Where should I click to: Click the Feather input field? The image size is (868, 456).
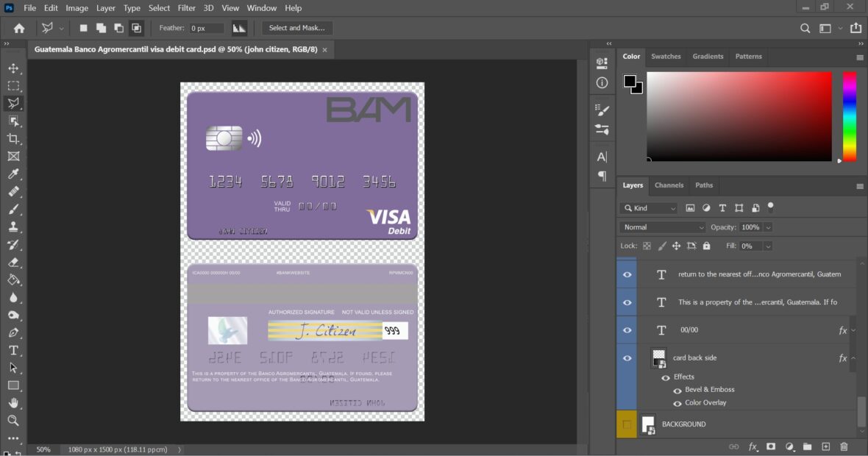(207, 28)
